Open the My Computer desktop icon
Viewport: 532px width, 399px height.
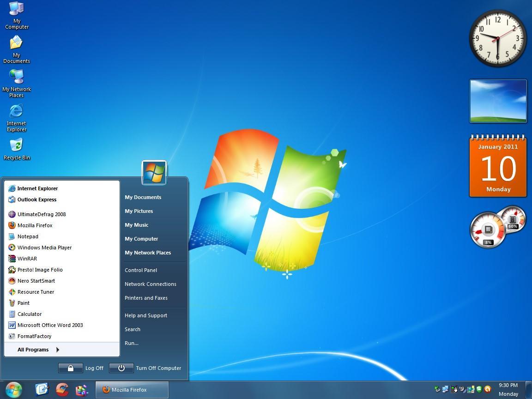pos(17,9)
